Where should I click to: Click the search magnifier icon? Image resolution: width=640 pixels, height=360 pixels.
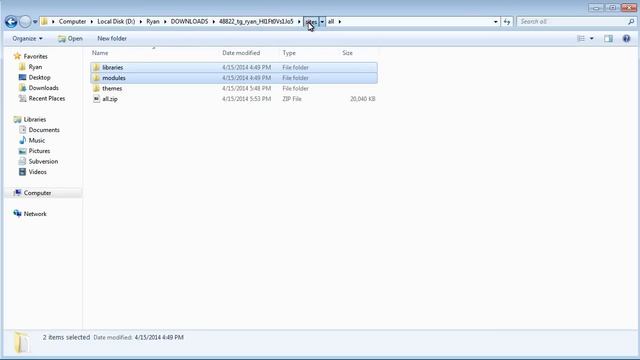coord(631,22)
